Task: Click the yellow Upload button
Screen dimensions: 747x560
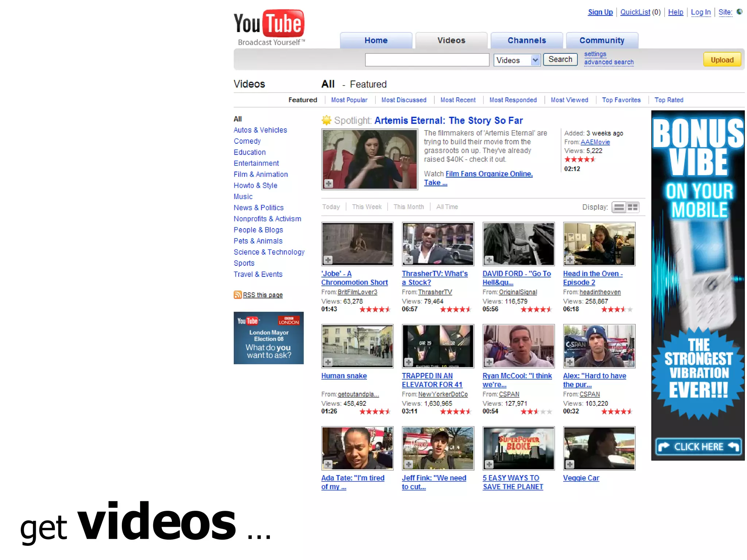Action: [722, 60]
